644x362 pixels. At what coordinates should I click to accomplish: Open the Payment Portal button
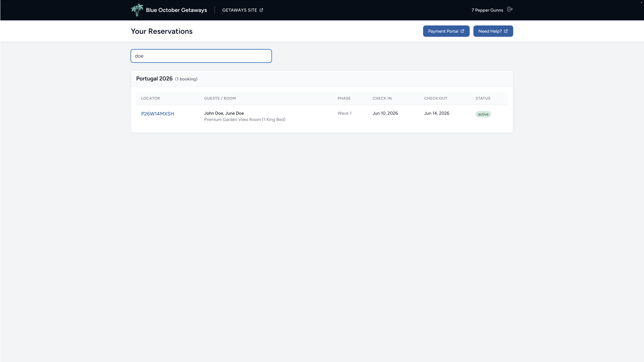tap(446, 31)
